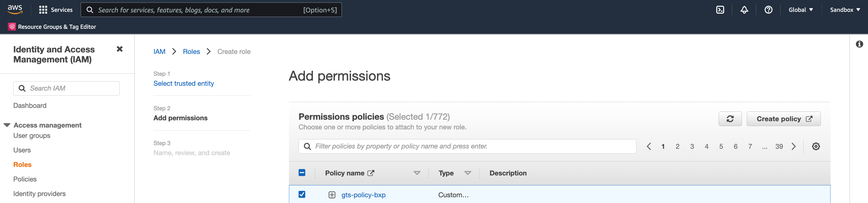Open Policy name in new tab icon
The image size is (868, 203).
point(371,173)
